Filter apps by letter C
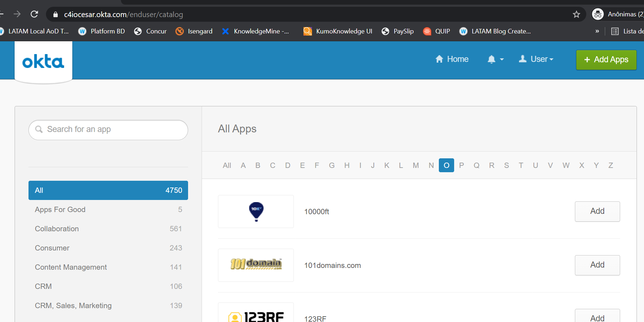Screen dimensions: 644x322 click(273, 165)
